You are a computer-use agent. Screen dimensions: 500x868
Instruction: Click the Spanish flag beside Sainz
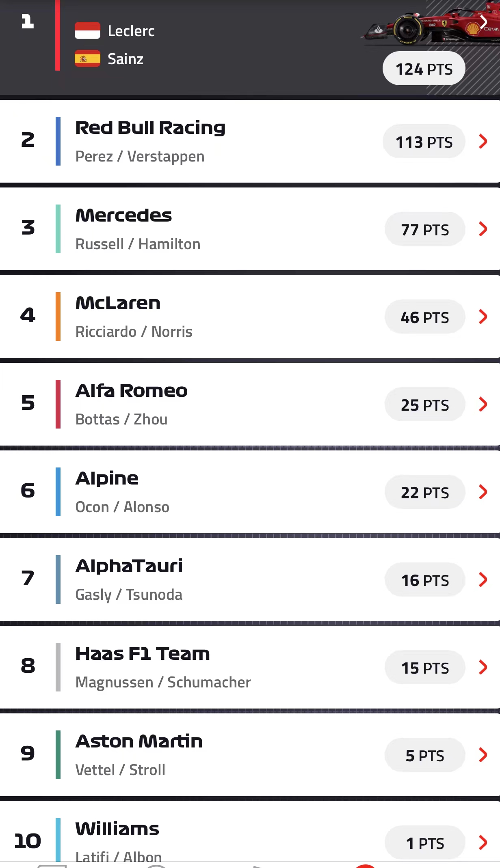(87, 59)
